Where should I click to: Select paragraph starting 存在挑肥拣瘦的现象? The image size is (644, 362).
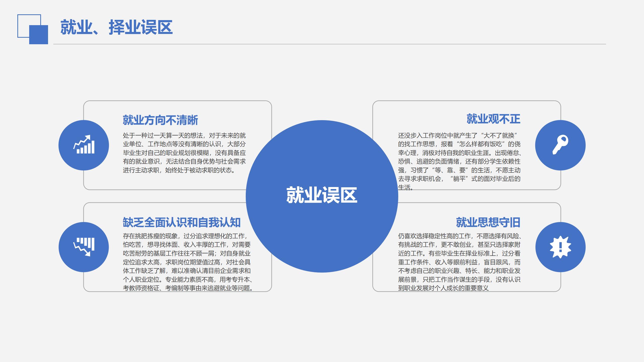pyautogui.click(x=187, y=262)
